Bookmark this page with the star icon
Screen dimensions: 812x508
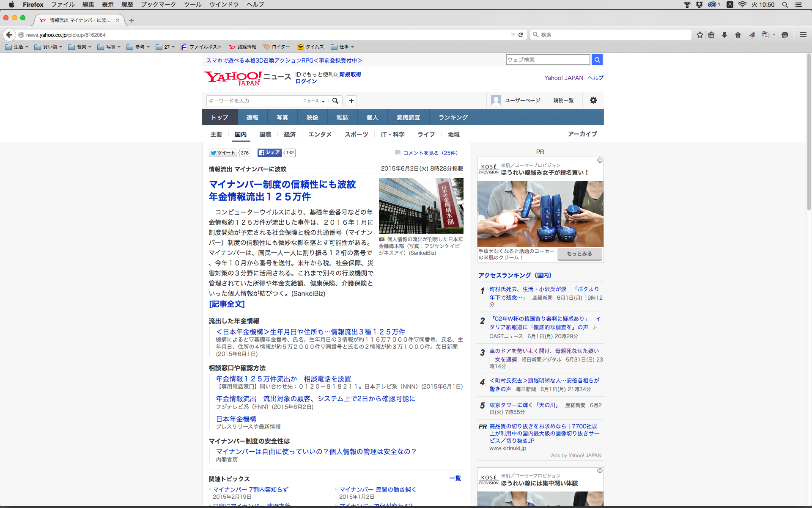click(x=700, y=35)
